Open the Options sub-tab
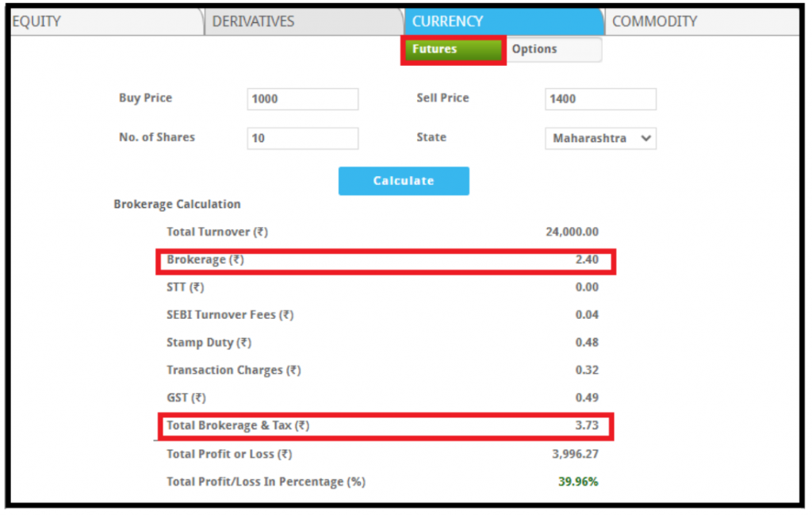 [534, 49]
